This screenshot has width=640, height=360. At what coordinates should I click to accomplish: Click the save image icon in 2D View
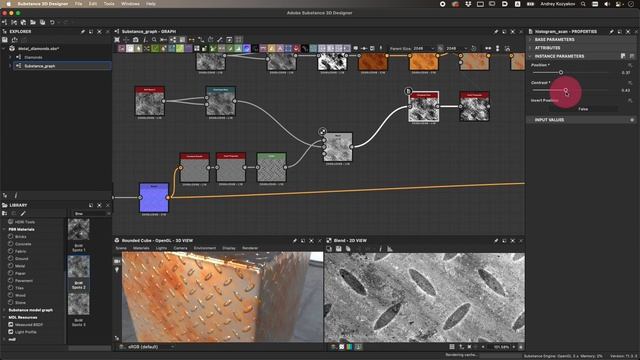click(338, 249)
